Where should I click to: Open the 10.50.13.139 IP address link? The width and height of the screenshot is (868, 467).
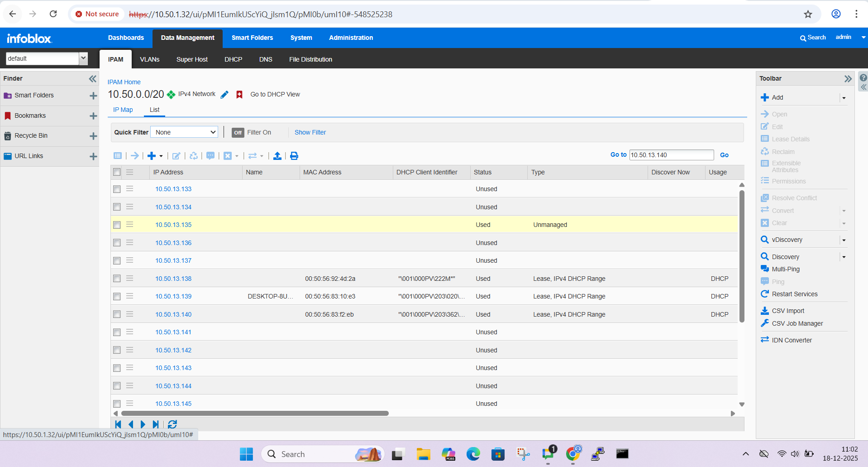[x=173, y=296]
